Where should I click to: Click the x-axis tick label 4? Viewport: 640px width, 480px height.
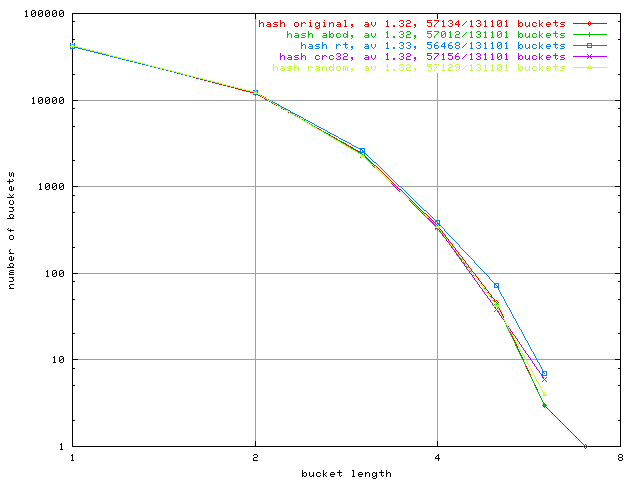[x=438, y=458]
